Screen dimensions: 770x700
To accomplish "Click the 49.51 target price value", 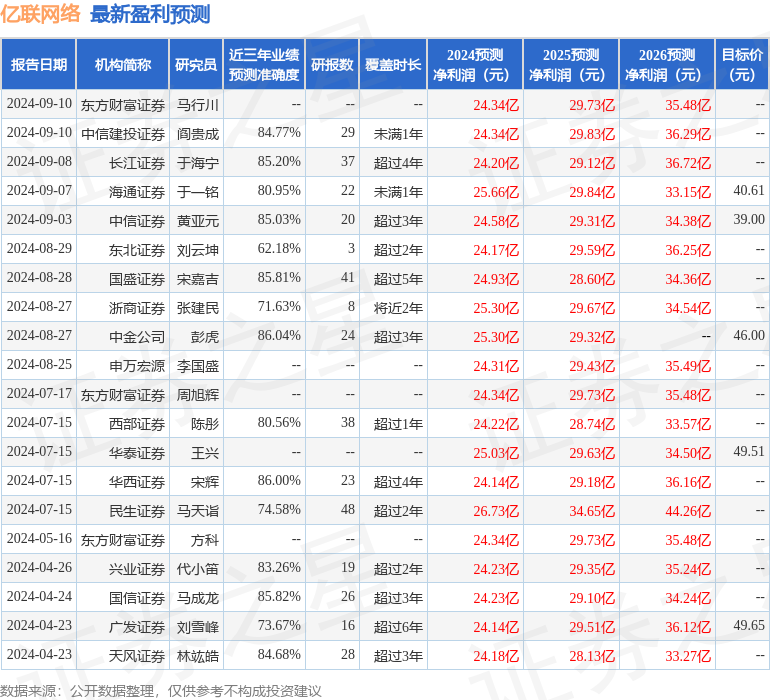I will pyautogui.click(x=749, y=451).
